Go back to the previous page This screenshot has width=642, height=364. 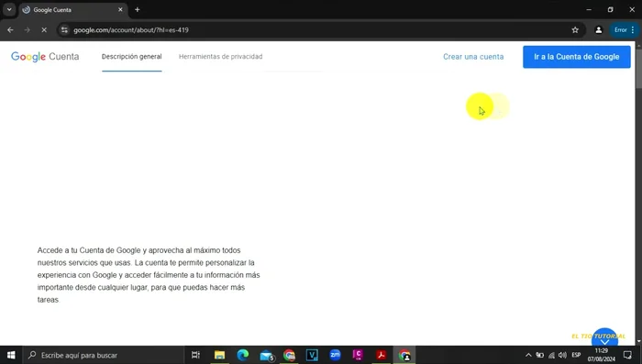pos(10,30)
